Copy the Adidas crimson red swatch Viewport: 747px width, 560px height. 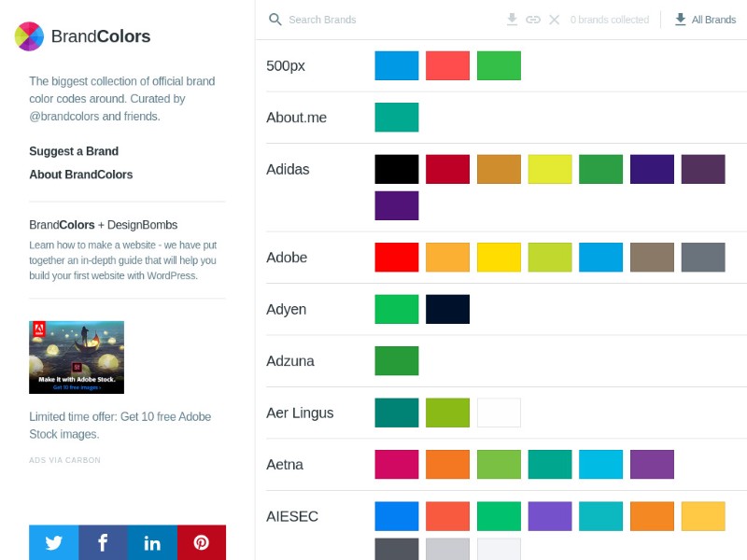448,169
